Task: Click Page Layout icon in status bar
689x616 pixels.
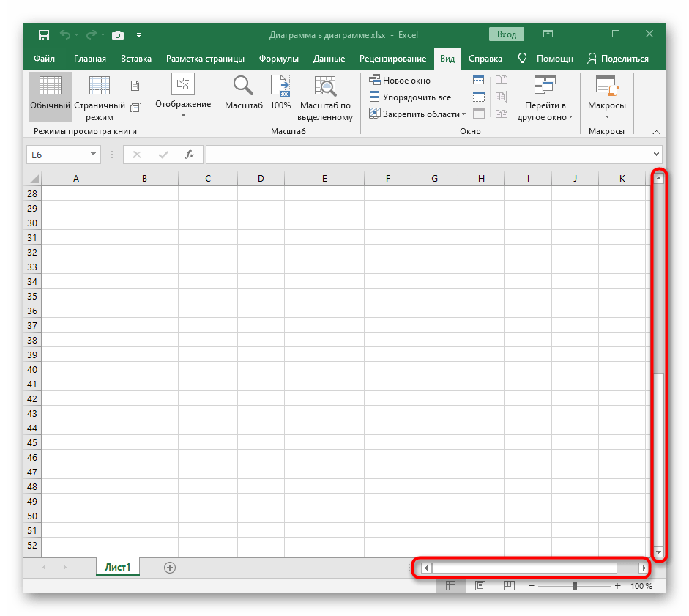Action: click(x=480, y=586)
